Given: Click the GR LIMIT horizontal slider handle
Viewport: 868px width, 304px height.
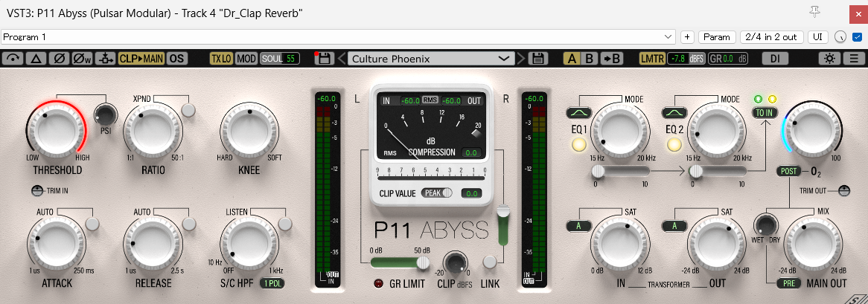Looking at the screenshot, I should (x=423, y=262).
